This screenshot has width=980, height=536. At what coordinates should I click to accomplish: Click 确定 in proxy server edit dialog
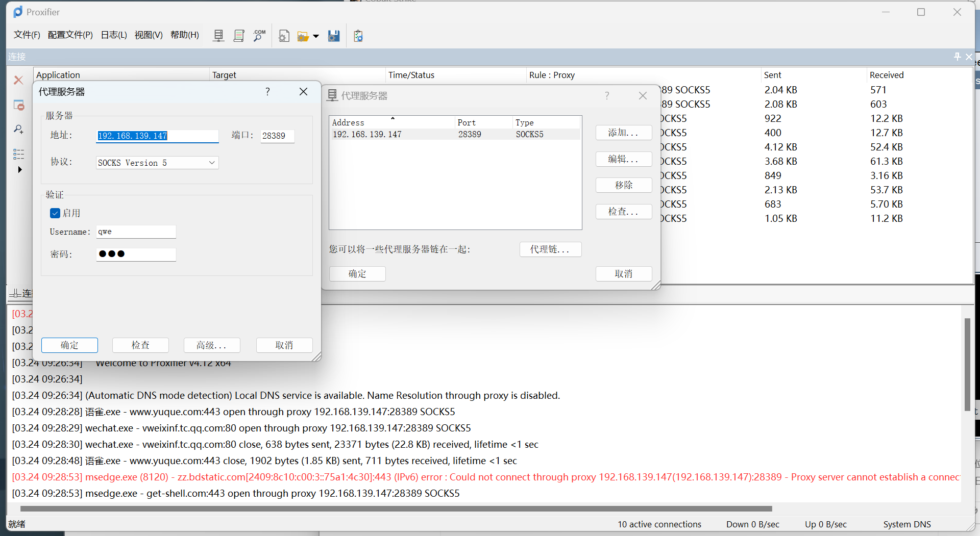pyautogui.click(x=69, y=345)
